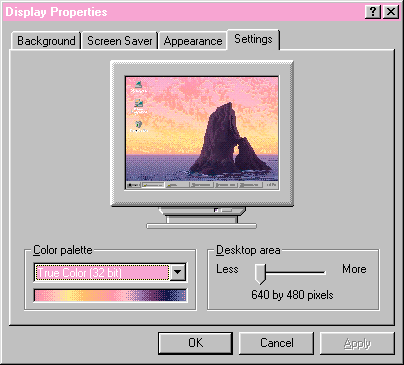Image resolution: width=404 pixels, height=365 pixels.
Task: Open the Screen Saver tab
Action: pyautogui.click(x=120, y=41)
